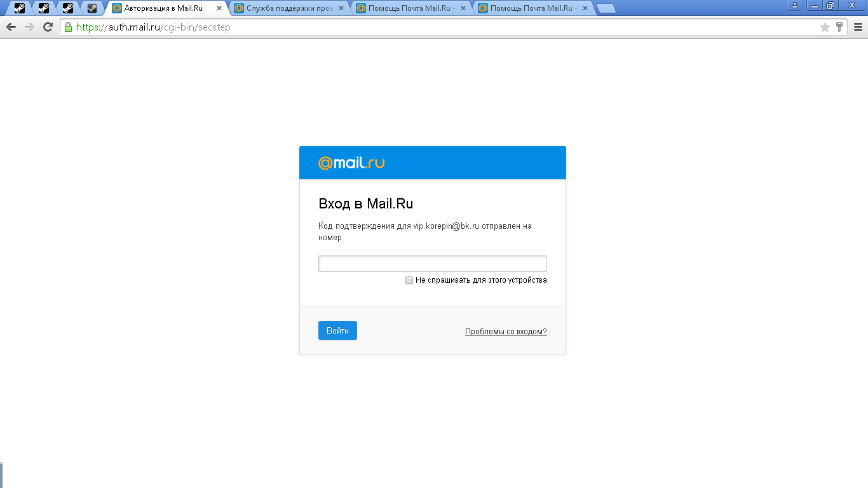Switch to the grey Steam pinned tab

92,8
